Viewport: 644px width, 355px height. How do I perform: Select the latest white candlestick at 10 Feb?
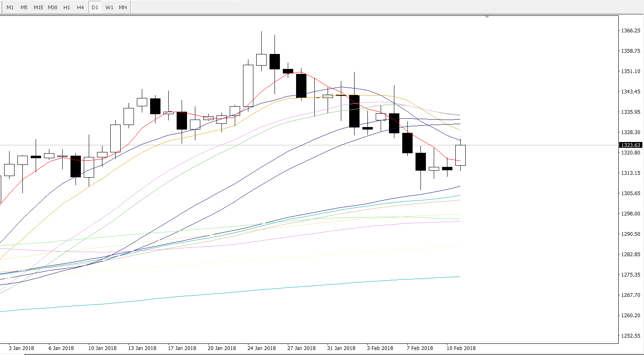click(460, 155)
